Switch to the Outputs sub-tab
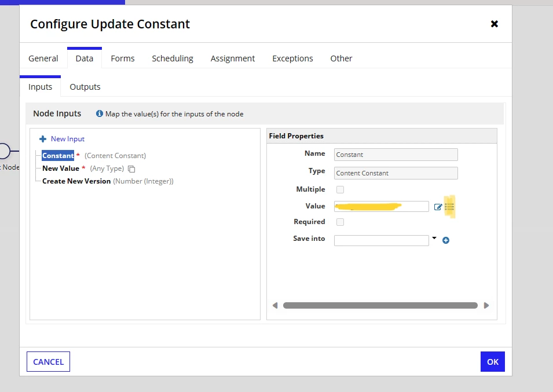Screen dimensions: 553x392 [85, 87]
